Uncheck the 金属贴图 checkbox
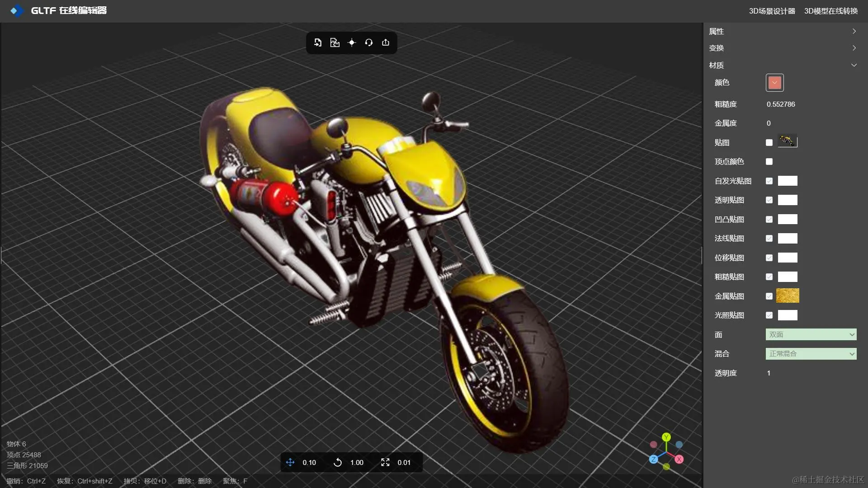Image resolution: width=868 pixels, height=488 pixels. click(769, 296)
